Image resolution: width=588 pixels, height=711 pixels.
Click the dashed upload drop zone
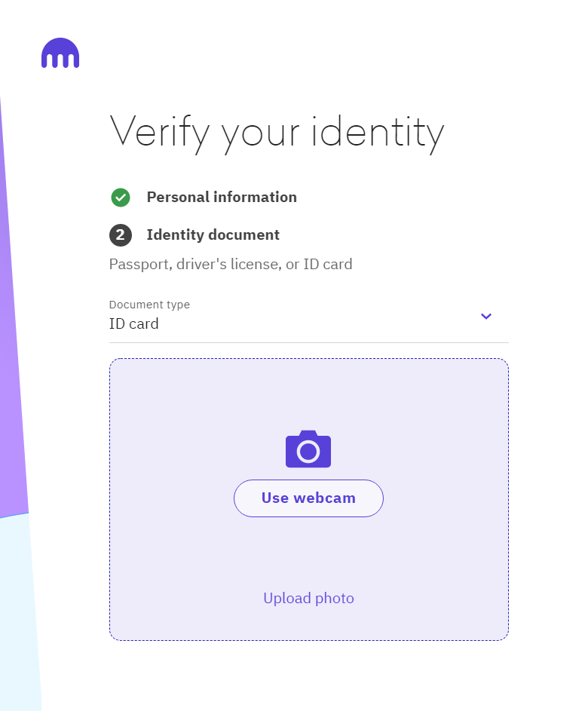[309, 499]
